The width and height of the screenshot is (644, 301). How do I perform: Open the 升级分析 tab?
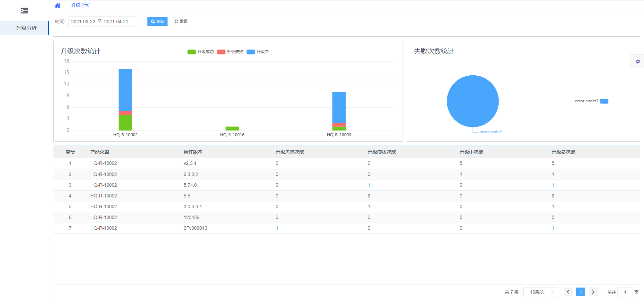coord(80,6)
